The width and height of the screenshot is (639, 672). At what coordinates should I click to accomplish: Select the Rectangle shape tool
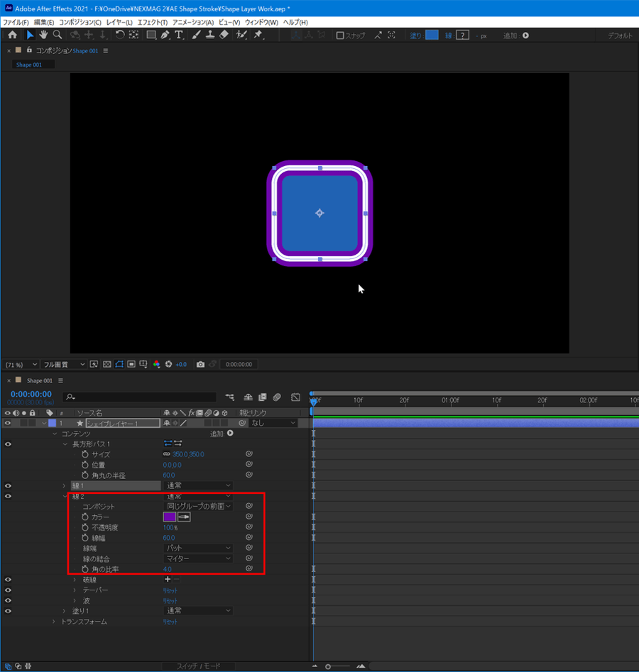coord(151,35)
